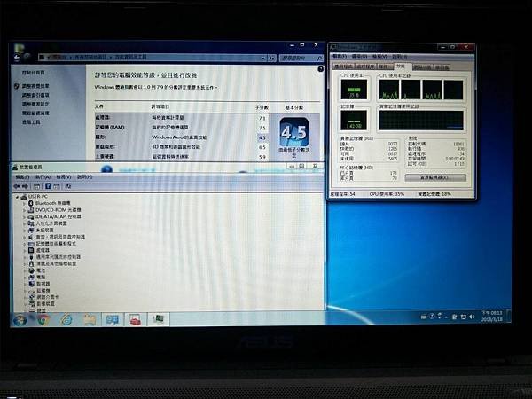The height and width of the screenshot is (399, 532).
Task: Click the shield icon beside first sidebar link
Action: 17,86
